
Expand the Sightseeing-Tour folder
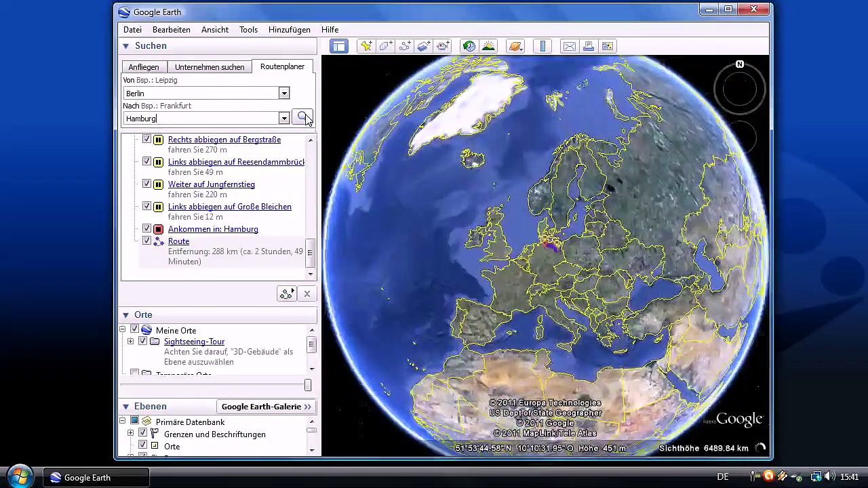[x=130, y=342]
